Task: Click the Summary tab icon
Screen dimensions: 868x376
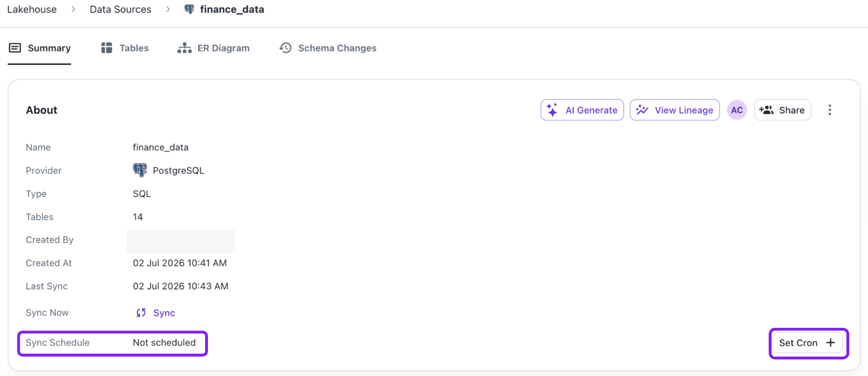Action: click(x=15, y=48)
